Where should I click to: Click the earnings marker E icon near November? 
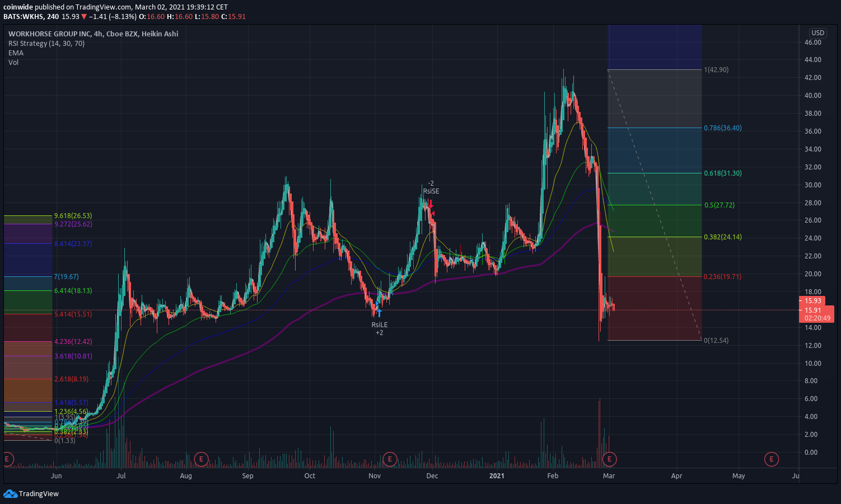pyautogui.click(x=390, y=459)
